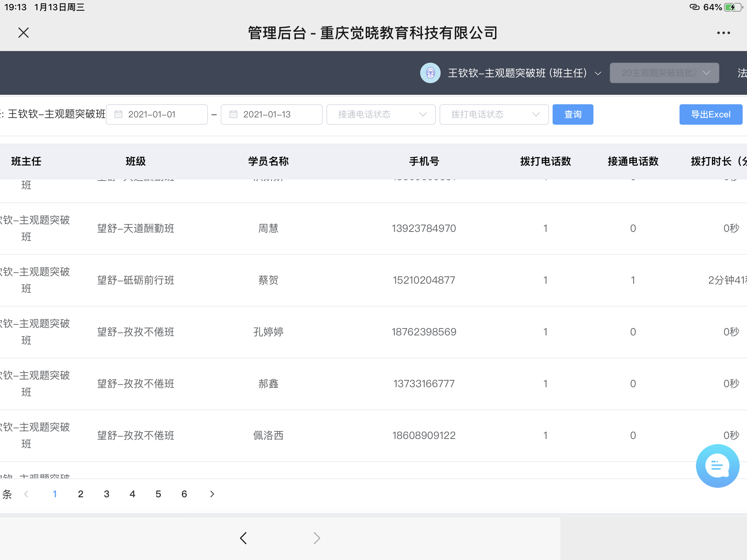The height and width of the screenshot is (560, 747).
Task: Click the end date calendar icon
Action: pyautogui.click(x=233, y=114)
